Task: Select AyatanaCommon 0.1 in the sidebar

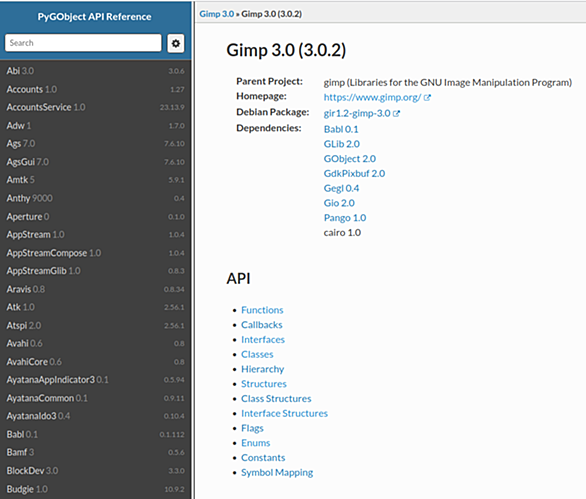Action: pos(95,398)
